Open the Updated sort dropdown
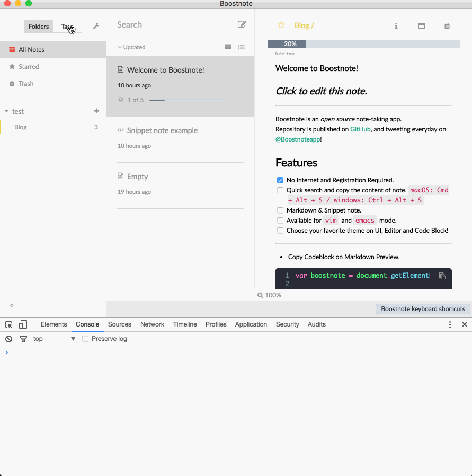 (131, 47)
